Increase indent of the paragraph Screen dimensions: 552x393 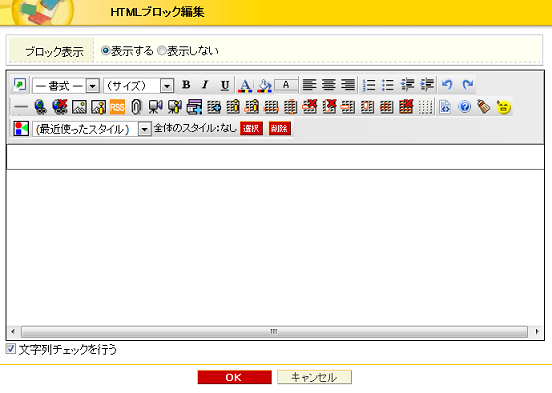[x=427, y=85]
